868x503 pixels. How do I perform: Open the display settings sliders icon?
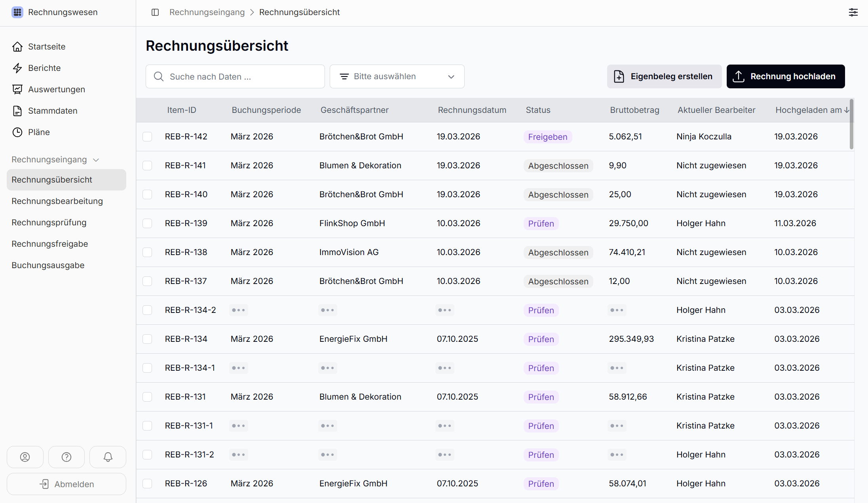pyautogui.click(x=853, y=12)
